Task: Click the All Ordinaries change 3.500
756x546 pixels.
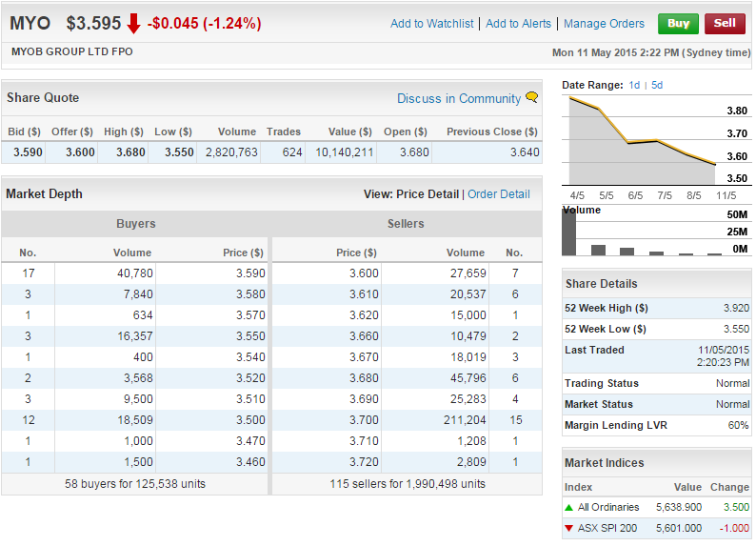Action: (736, 508)
